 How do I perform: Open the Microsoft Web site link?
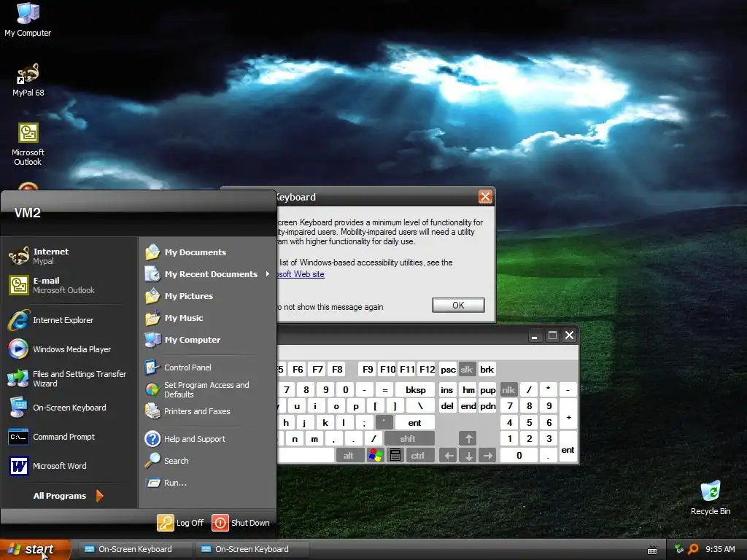point(301,274)
